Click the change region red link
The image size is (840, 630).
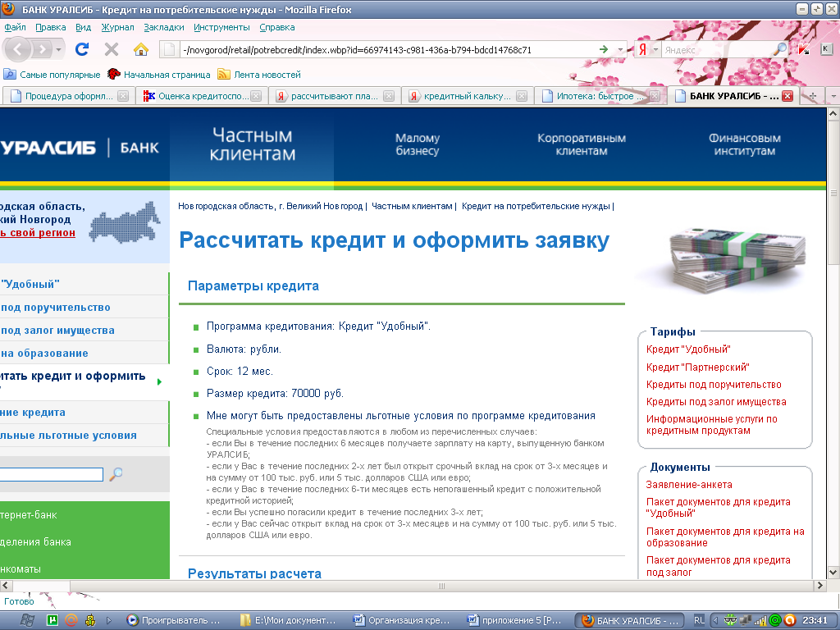click(38, 233)
